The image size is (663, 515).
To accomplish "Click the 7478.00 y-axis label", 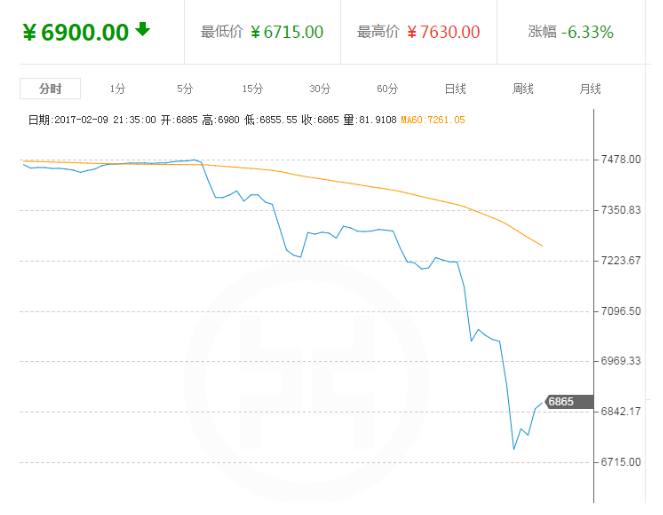I will [x=622, y=160].
